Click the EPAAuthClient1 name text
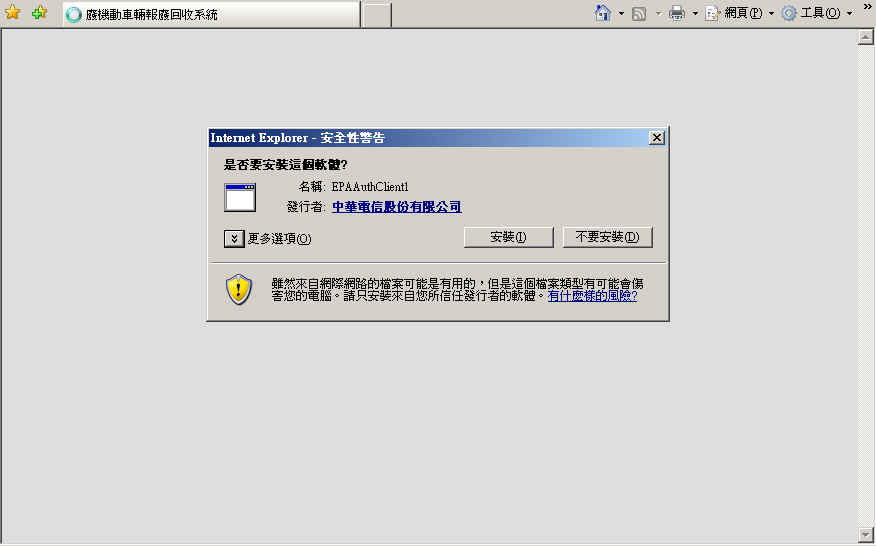 pos(370,187)
